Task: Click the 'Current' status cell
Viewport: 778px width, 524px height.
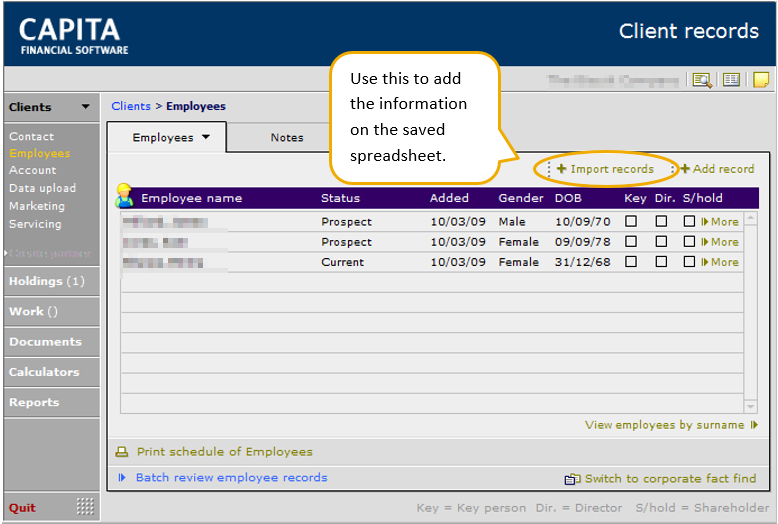Action: [x=342, y=262]
